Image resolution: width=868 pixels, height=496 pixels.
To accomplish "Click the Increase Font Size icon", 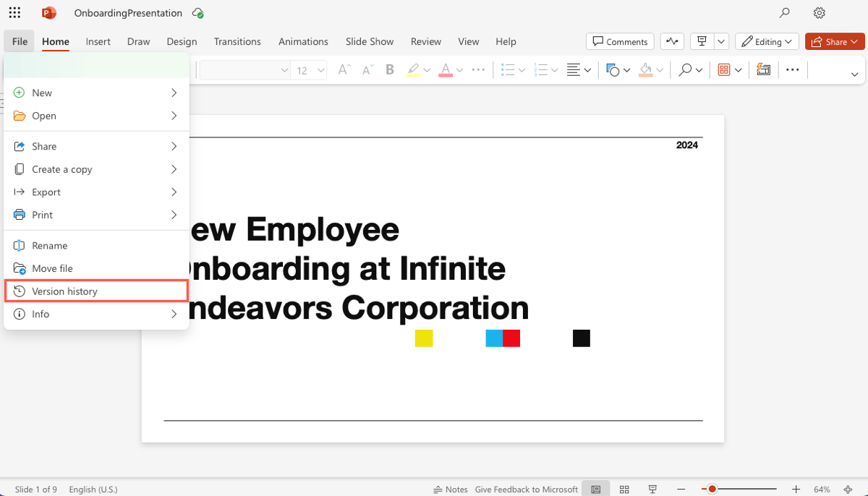I will (x=344, y=70).
